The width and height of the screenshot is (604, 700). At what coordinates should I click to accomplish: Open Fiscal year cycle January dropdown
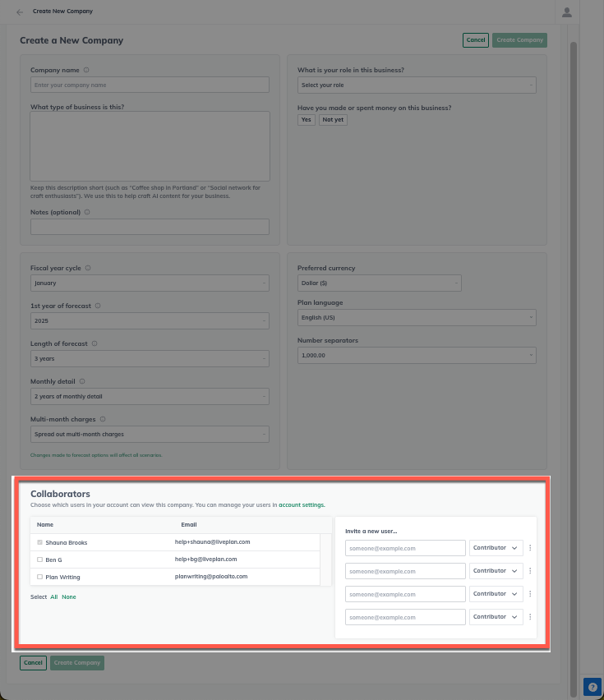150,283
